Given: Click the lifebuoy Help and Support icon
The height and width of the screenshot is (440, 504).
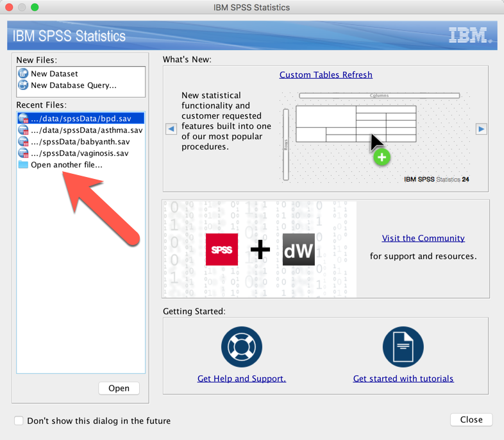Looking at the screenshot, I should click(x=242, y=347).
